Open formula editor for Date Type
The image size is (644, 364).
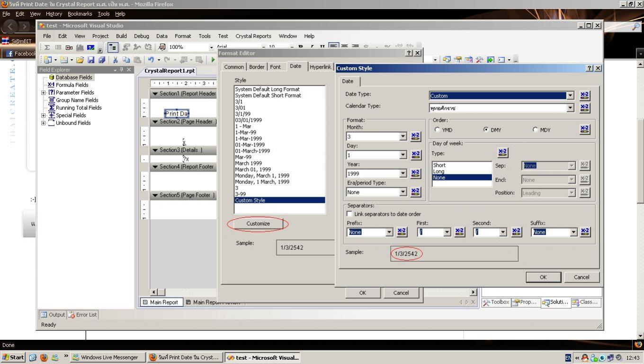[584, 96]
